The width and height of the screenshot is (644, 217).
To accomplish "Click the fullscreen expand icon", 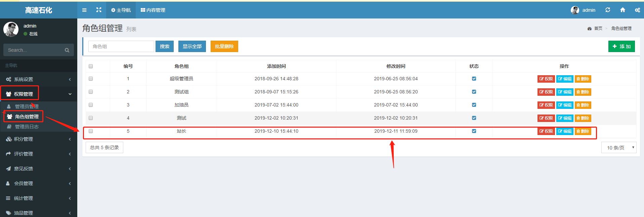I will [99, 10].
